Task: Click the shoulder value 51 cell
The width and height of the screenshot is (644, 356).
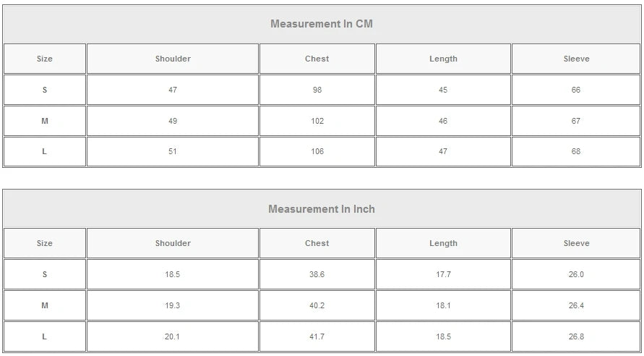Action: 173,151
